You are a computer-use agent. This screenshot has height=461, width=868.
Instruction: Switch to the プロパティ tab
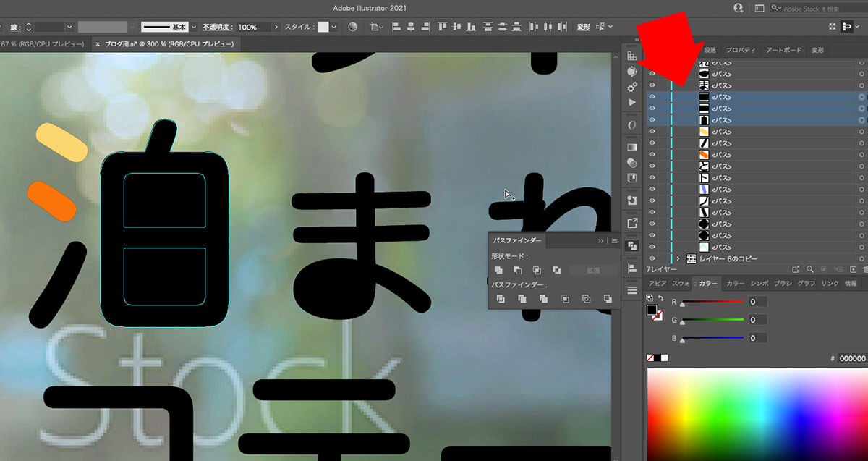tap(741, 50)
